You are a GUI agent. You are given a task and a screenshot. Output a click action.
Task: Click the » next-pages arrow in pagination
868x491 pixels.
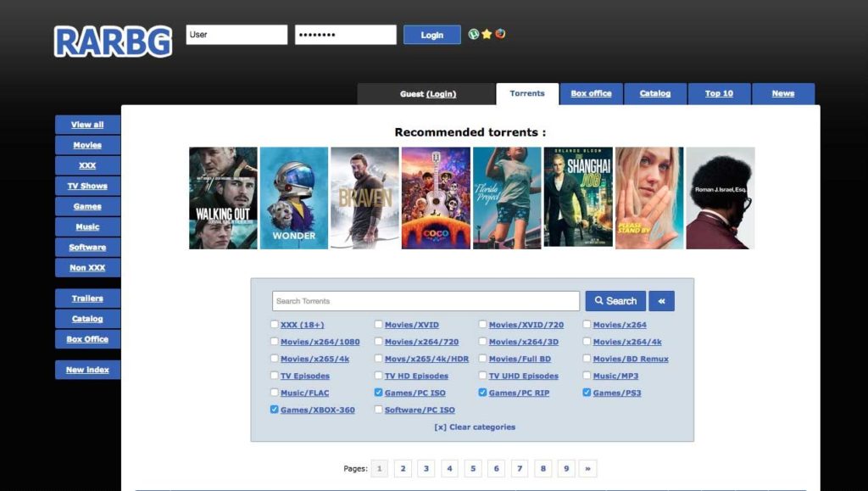(x=588, y=467)
